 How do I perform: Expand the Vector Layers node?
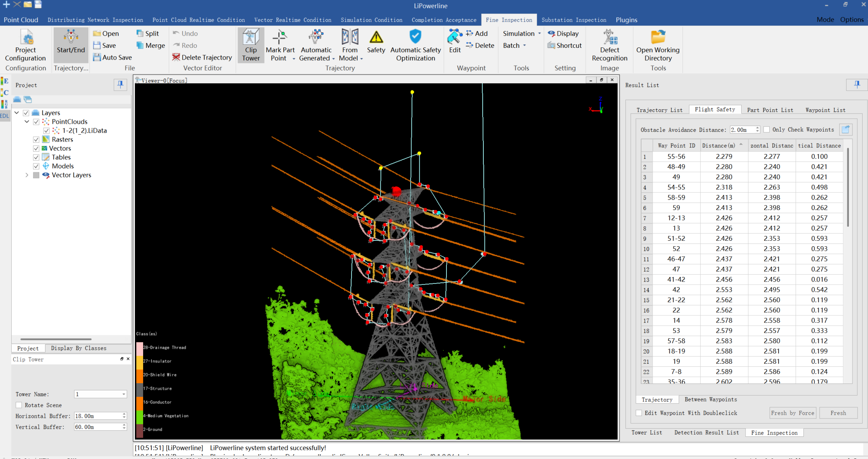27,175
